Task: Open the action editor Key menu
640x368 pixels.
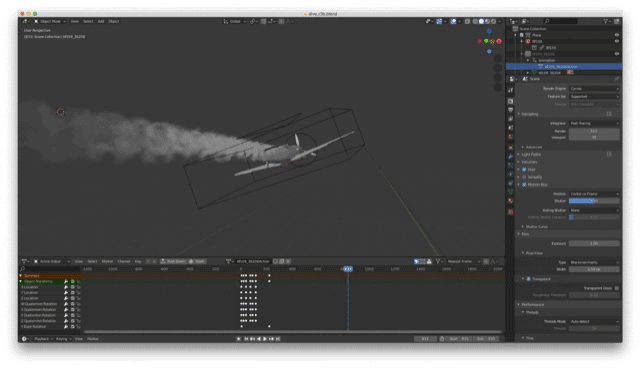Action: point(138,261)
